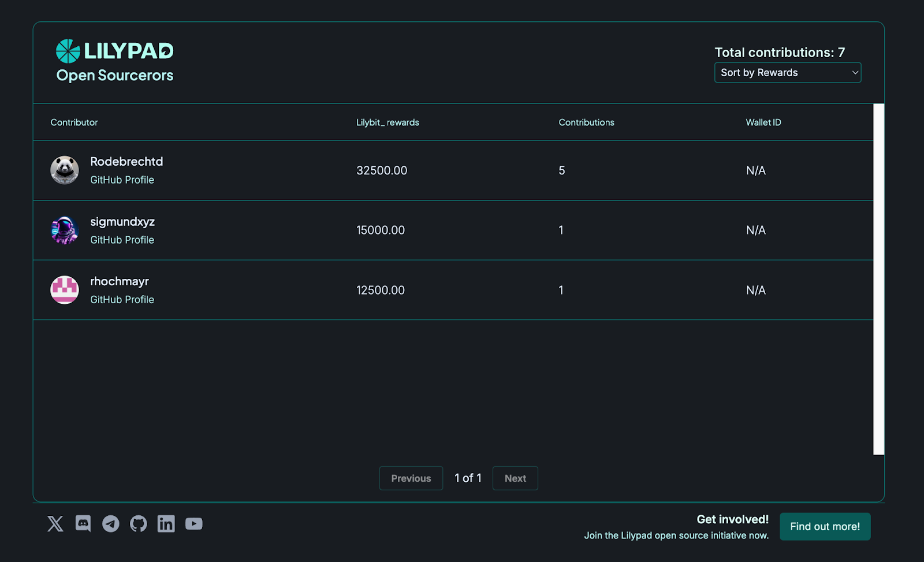This screenshot has width=924, height=562.
Task: Click Rodebrechtd's contributions count 5
Action: [x=562, y=170]
